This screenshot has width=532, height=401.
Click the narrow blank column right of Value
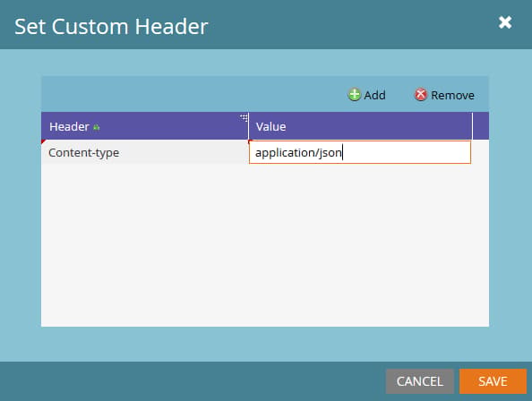pos(481,126)
